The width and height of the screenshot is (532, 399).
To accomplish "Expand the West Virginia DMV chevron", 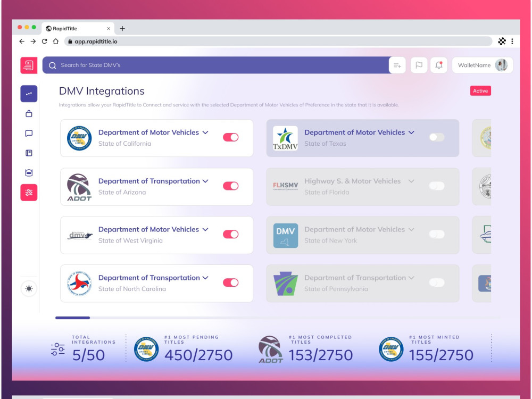I will click(x=205, y=229).
